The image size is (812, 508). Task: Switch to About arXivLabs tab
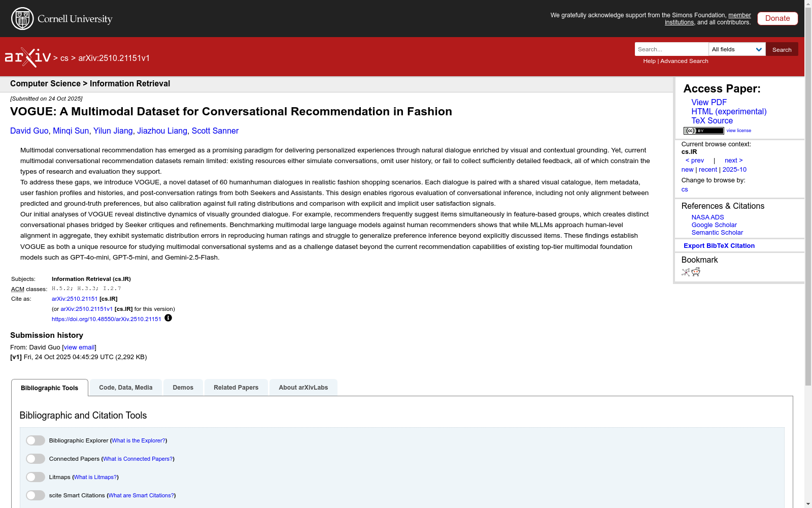tap(303, 388)
